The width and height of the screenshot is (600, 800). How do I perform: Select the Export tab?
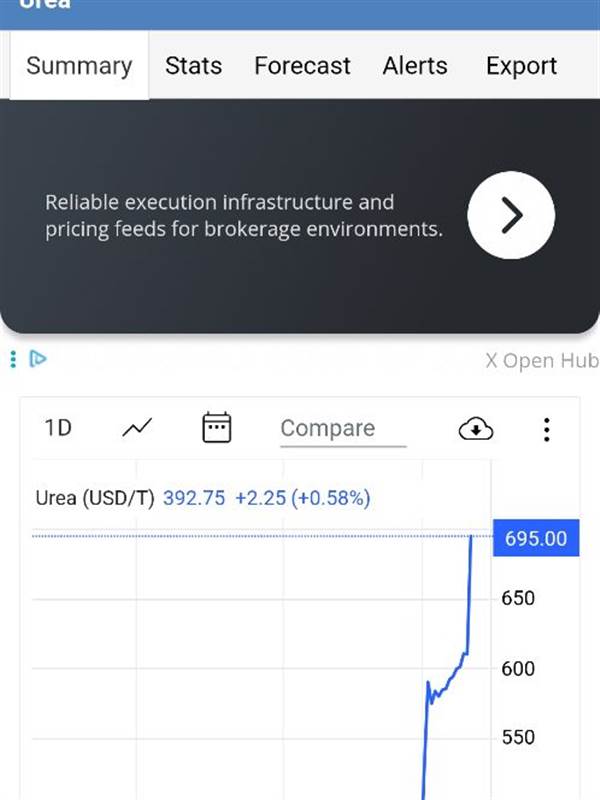(x=521, y=66)
